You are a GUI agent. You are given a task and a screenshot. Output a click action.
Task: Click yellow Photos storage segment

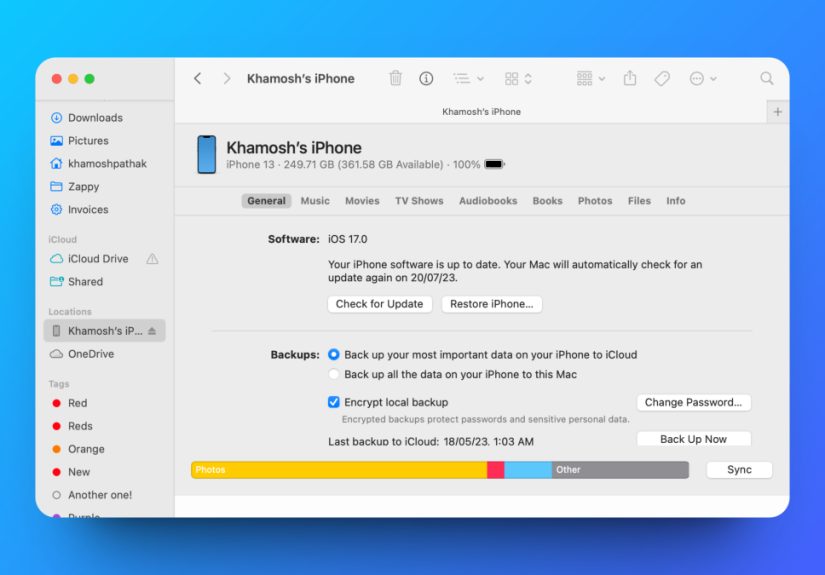click(x=339, y=470)
